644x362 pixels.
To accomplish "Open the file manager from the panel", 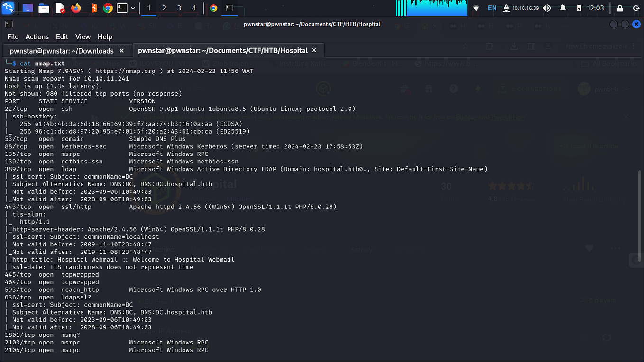I will coord(43,8).
